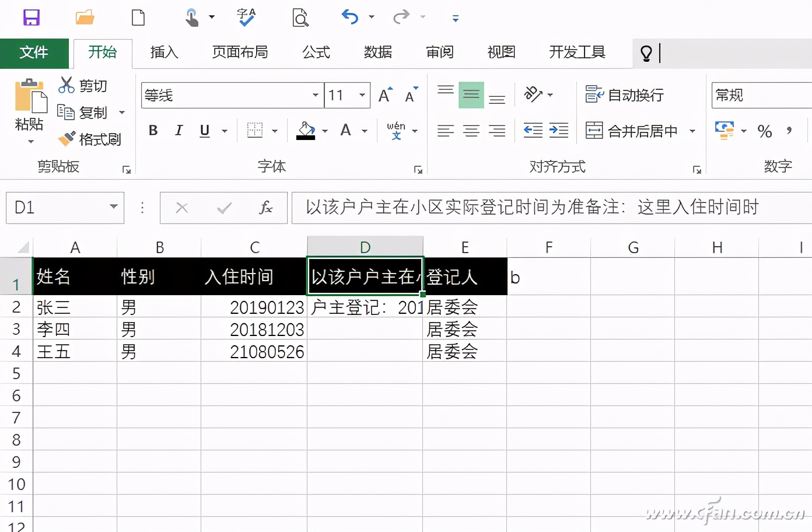This screenshot has height=532, width=812.
Task: Open the font name 等线 dropdown
Action: 315,95
